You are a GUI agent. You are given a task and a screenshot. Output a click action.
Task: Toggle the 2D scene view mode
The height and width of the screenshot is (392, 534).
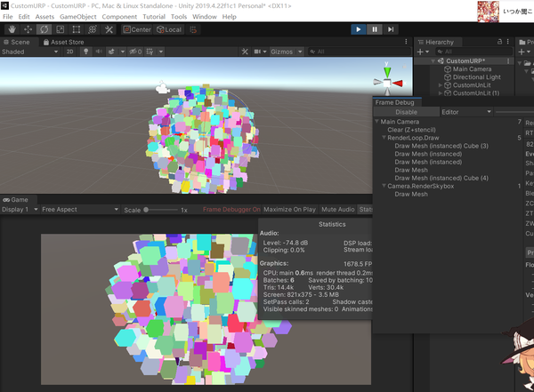[70, 52]
